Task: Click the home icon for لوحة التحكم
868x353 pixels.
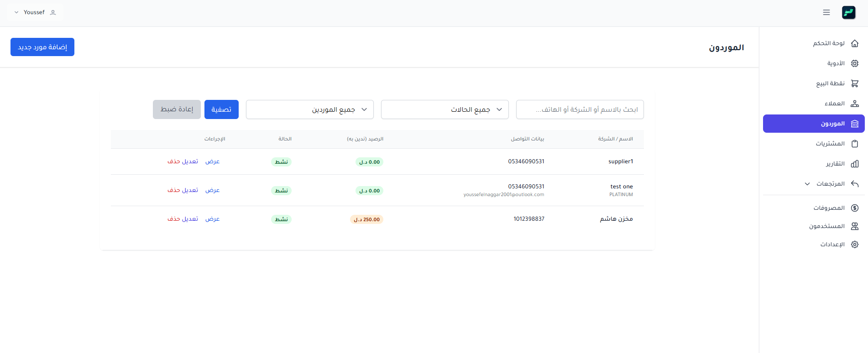Action: click(x=855, y=43)
